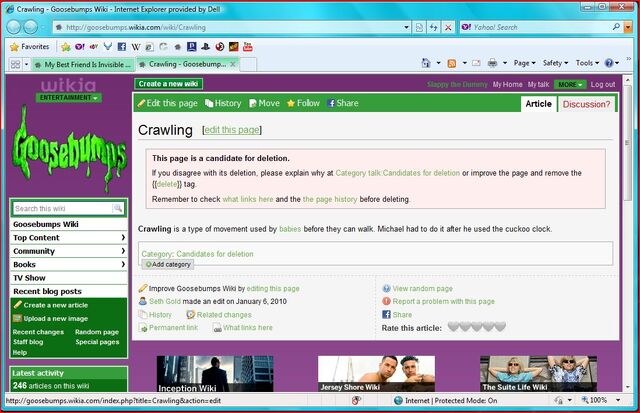The height and width of the screenshot is (413, 640).
Task: Click the Quick Tabs grid icon
Action: [15, 64]
